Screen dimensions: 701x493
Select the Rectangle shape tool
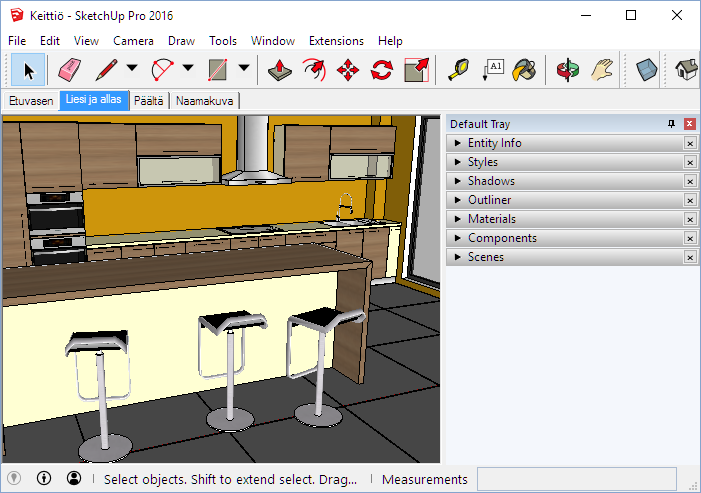[218, 70]
